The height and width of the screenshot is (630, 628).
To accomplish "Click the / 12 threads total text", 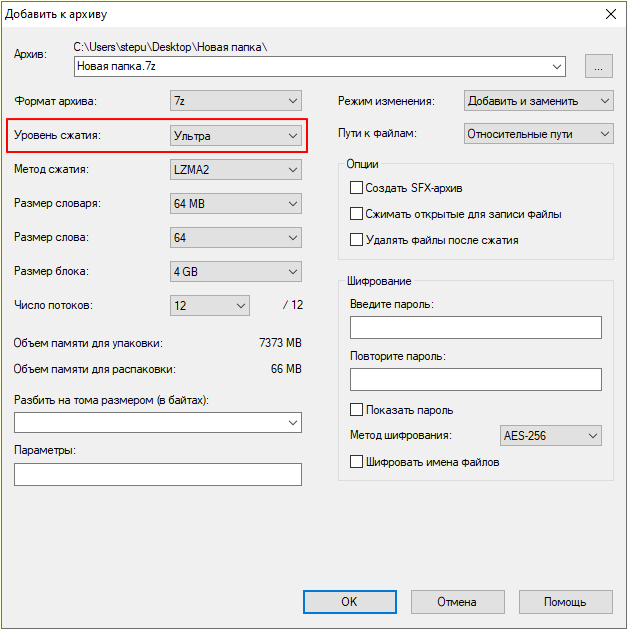I will click(x=293, y=305).
